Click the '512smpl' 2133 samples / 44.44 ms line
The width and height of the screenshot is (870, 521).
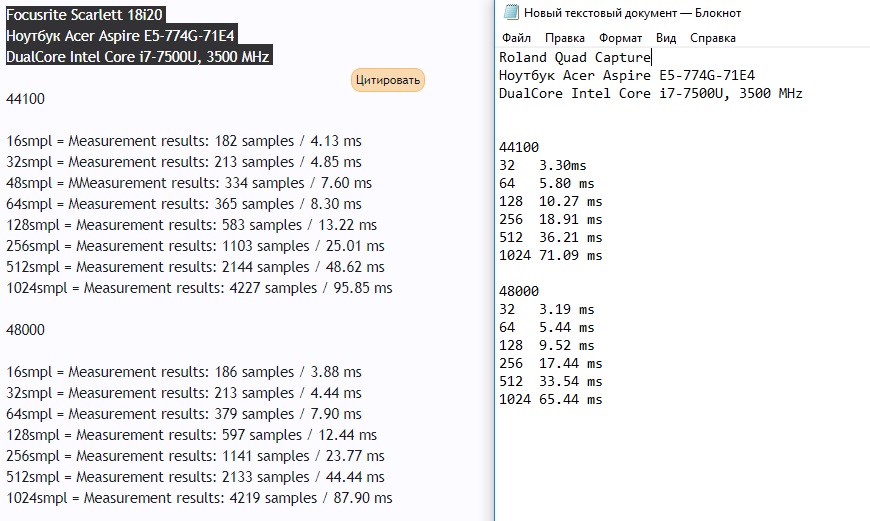(x=195, y=477)
